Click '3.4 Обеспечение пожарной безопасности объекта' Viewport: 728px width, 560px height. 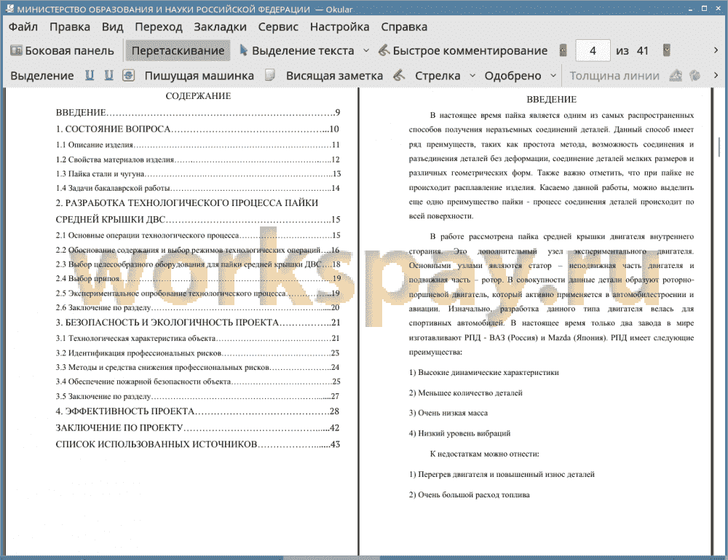pyautogui.click(x=198, y=382)
